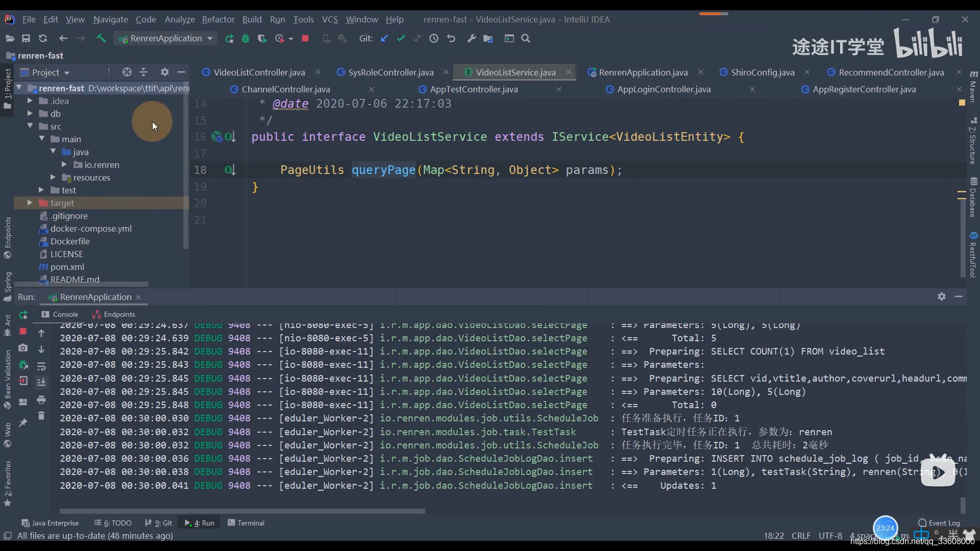980x551 pixels.
Task: Rerun application from Run panel sidebar
Action: [x=23, y=315]
